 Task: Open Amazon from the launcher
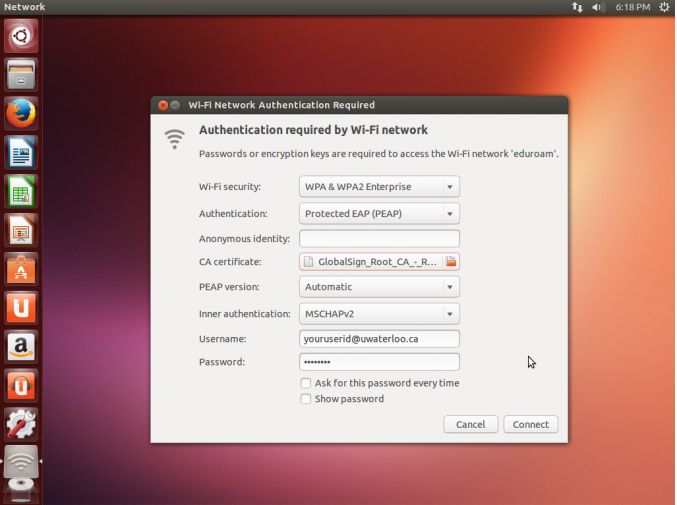(x=21, y=346)
